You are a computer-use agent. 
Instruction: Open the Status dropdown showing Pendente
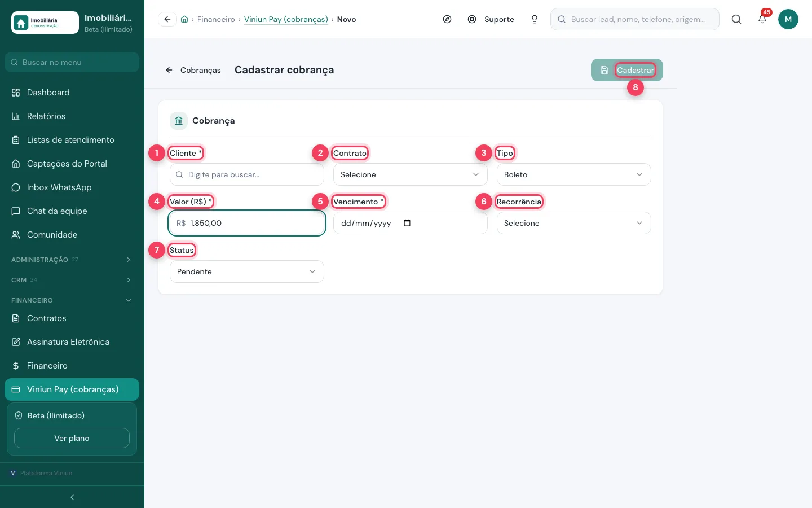pyautogui.click(x=246, y=271)
